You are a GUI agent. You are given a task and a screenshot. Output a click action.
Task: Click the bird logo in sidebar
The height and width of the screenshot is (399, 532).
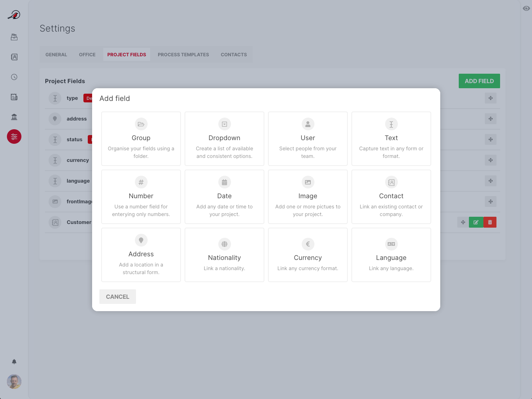point(14,15)
